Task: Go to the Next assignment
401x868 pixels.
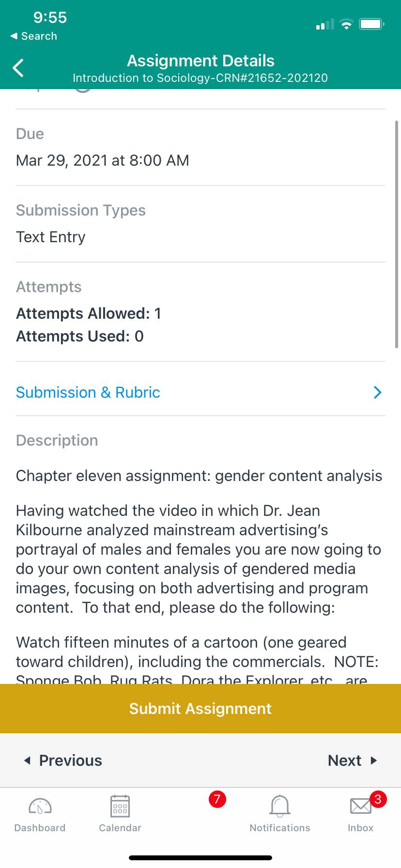Action: 353,760
